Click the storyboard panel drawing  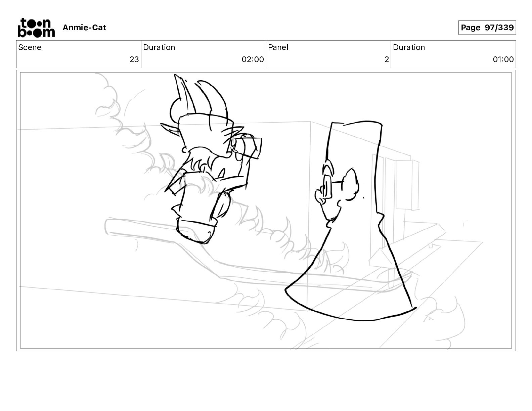click(x=266, y=211)
